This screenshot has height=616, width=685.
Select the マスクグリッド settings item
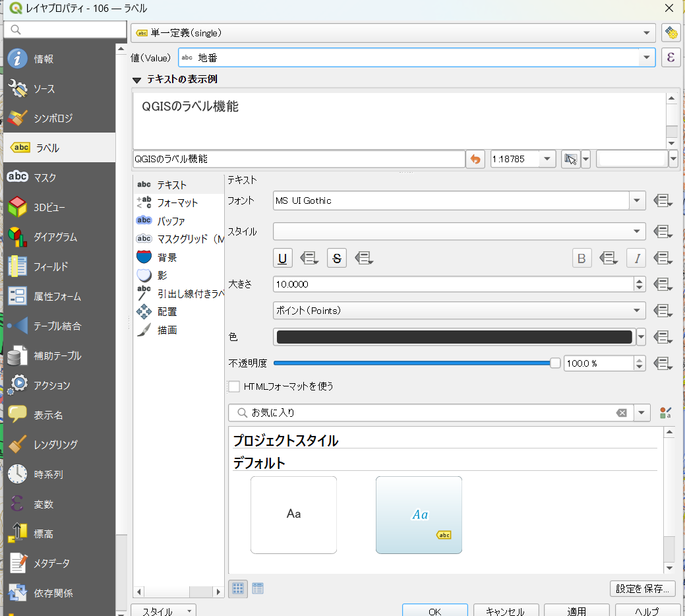tap(178, 239)
